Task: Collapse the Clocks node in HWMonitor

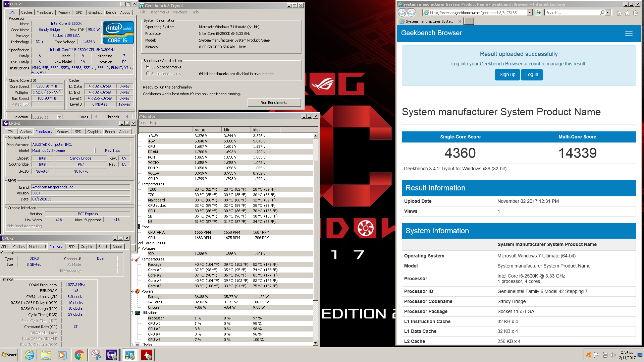Action: (x=132, y=345)
